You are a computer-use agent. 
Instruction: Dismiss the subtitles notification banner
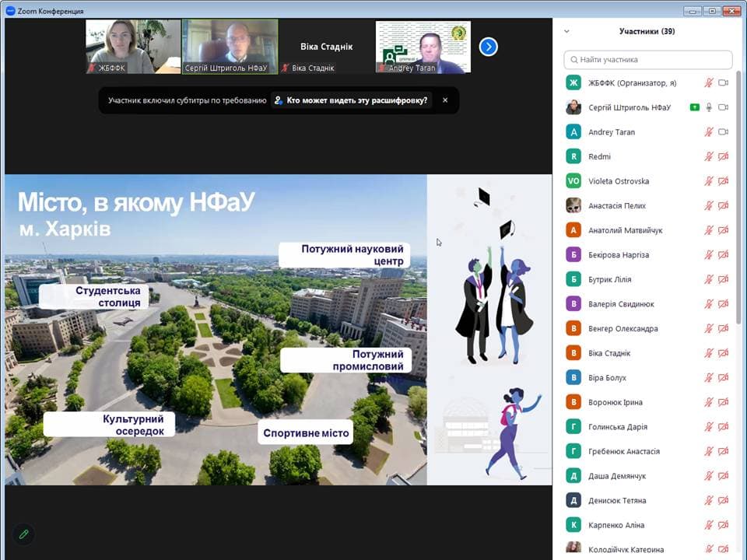(x=445, y=100)
